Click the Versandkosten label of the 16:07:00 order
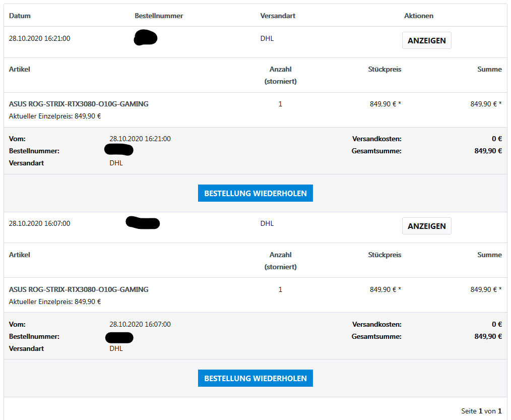 [377, 324]
